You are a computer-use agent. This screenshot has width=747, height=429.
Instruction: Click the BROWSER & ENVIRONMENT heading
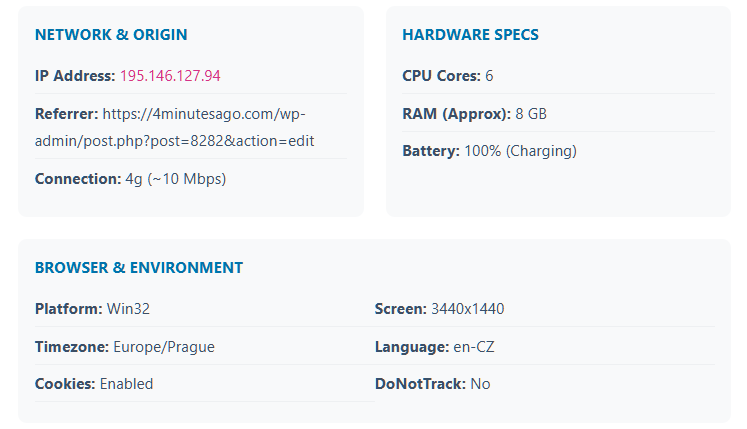tap(139, 268)
